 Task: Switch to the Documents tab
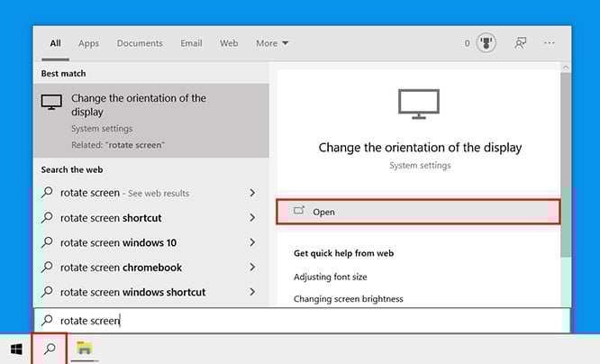[140, 43]
